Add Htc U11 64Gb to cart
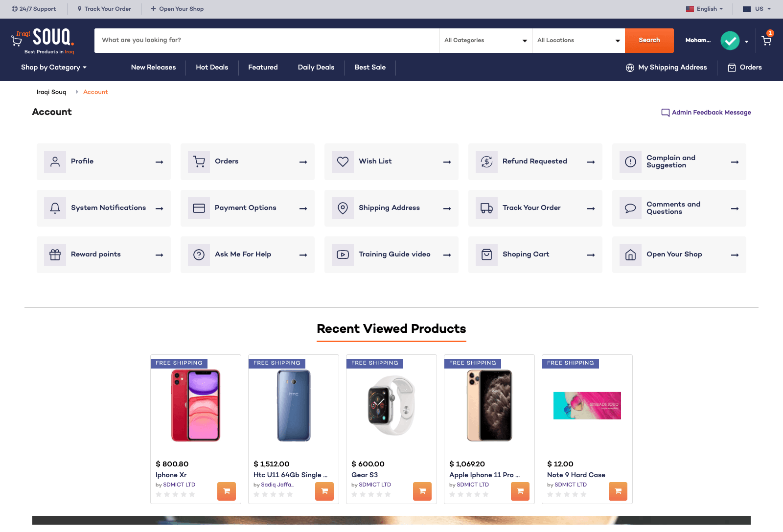This screenshot has width=783, height=532. point(324,491)
